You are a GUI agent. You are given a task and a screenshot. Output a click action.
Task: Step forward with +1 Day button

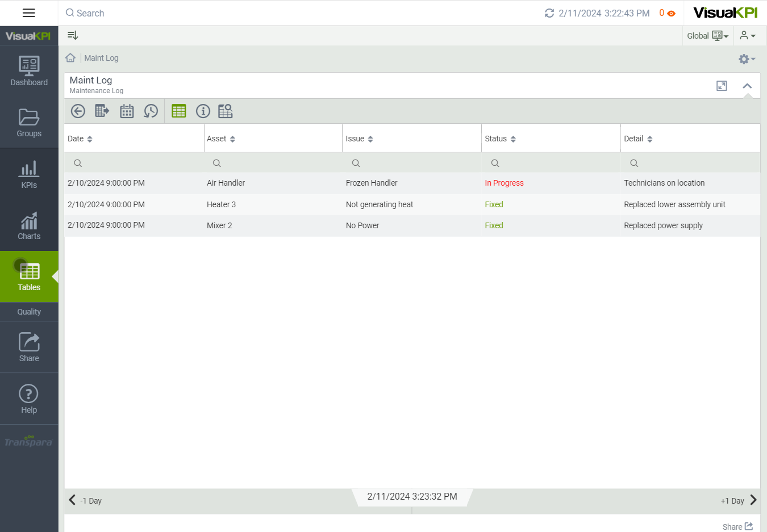coord(739,500)
